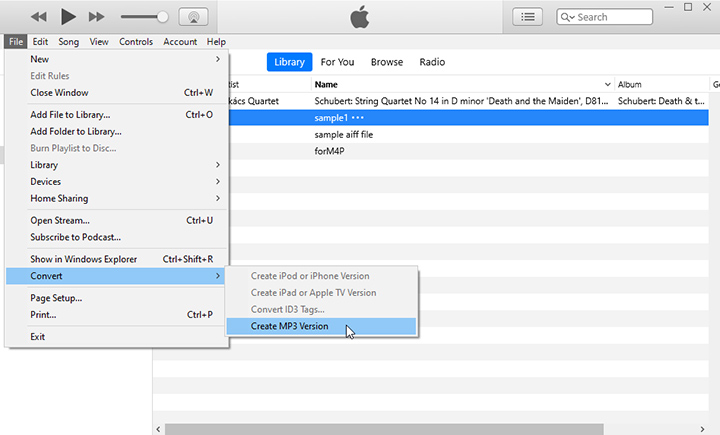Viewport: 720px width, 435px height.
Task: Open the Controls menu
Action: (x=136, y=42)
